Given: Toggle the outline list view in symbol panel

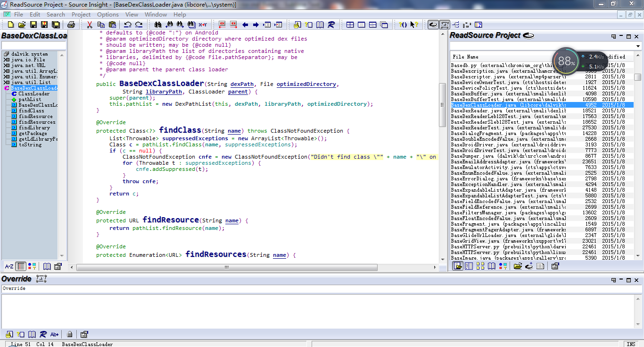Looking at the screenshot, I should click(21, 266).
